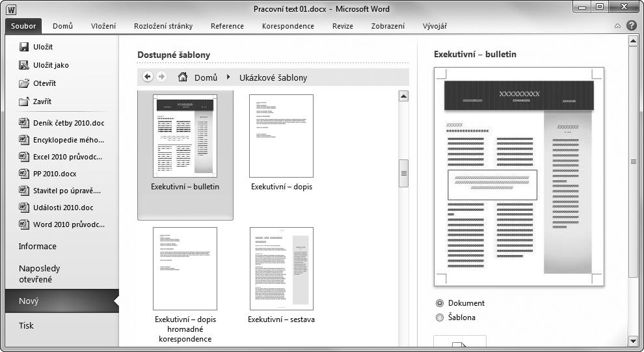Go forward with the templates forward arrow
The image size is (644, 352).
pos(161,77)
